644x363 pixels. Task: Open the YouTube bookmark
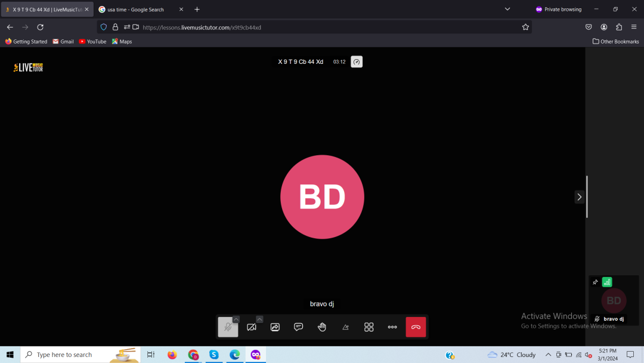coord(92,42)
